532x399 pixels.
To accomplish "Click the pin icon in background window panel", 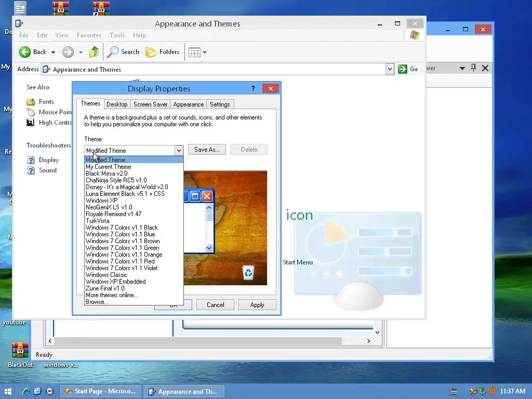I will click(x=474, y=68).
